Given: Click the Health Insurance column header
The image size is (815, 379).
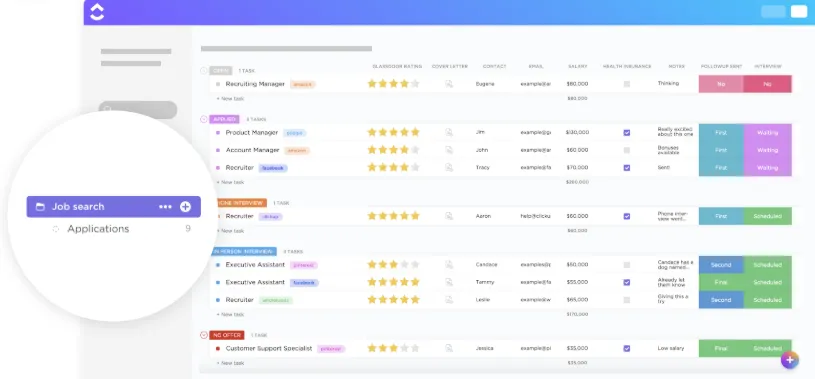Looking at the screenshot, I should pyautogui.click(x=627, y=67).
